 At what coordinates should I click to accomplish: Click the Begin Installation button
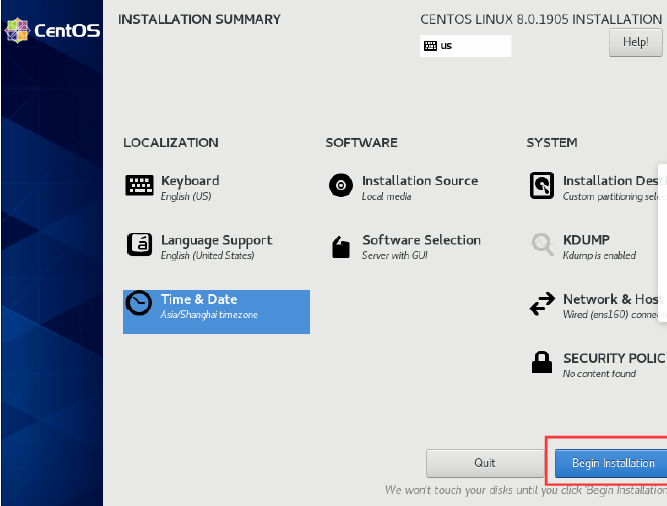tap(611, 463)
